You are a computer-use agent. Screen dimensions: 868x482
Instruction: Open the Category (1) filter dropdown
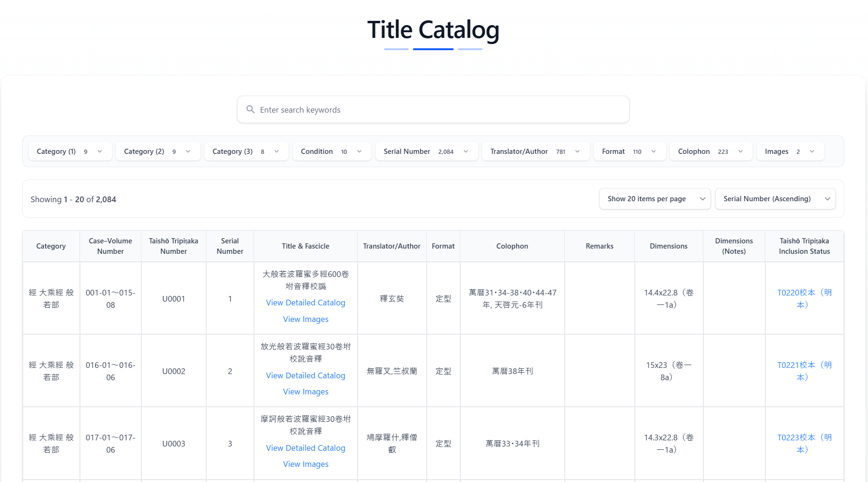click(x=70, y=151)
